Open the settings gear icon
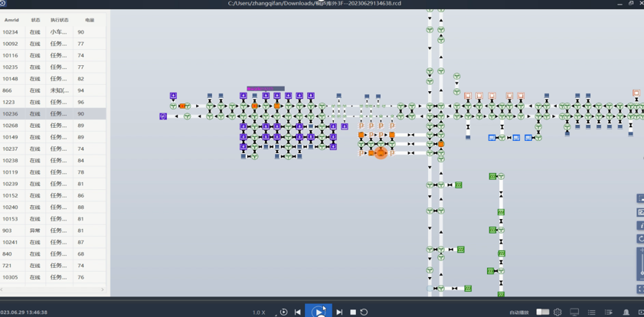This screenshot has width=644, height=317. click(557, 312)
